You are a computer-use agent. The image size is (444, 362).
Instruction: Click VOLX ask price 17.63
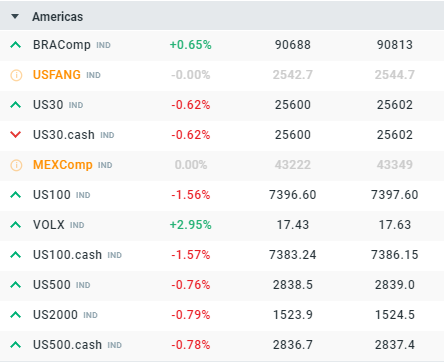click(395, 225)
